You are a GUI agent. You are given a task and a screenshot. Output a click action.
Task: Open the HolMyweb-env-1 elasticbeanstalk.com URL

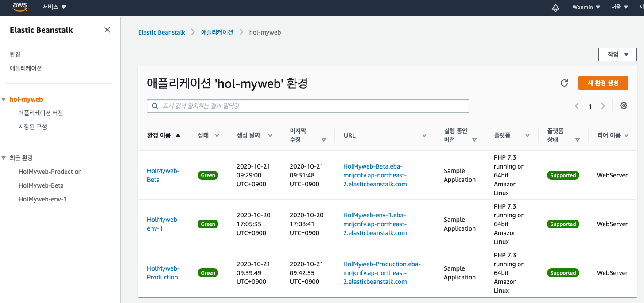coord(375,224)
